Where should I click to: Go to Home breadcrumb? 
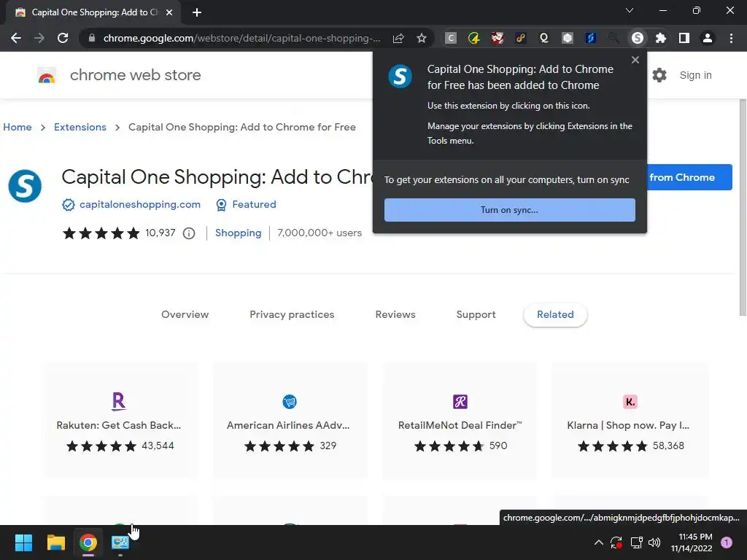pyautogui.click(x=18, y=127)
